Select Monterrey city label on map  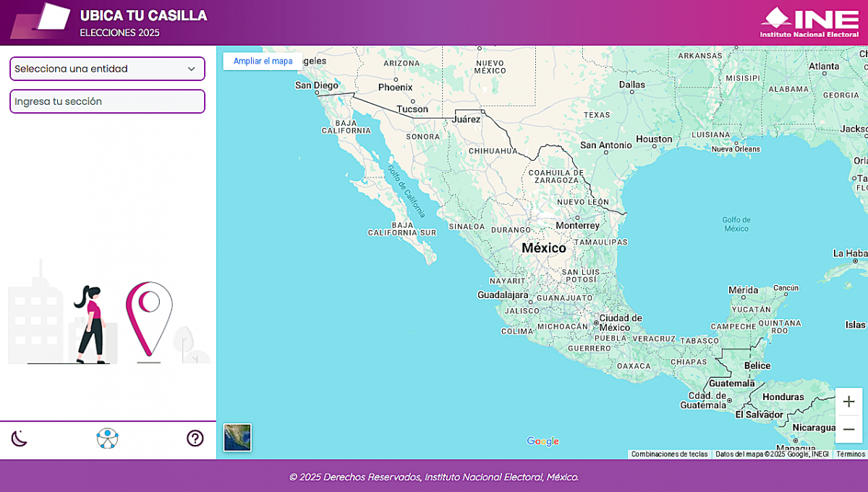(x=577, y=225)
